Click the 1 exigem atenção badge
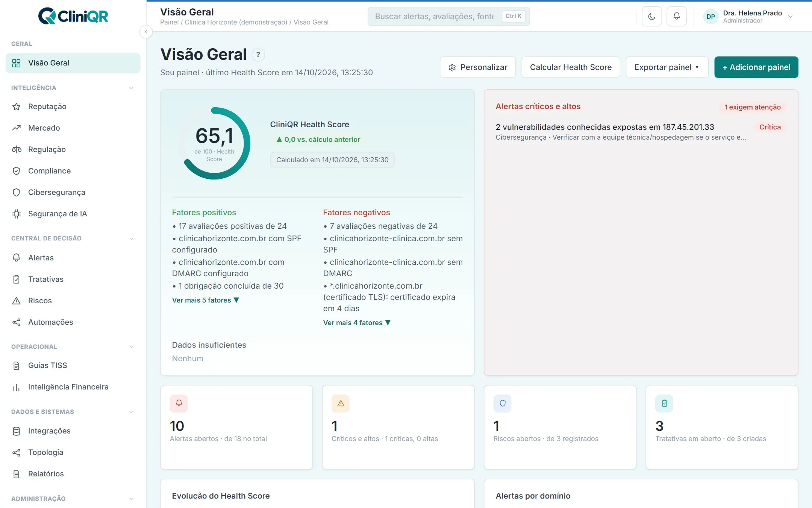Viewport: 812px width, 508px height. point(753,107)
